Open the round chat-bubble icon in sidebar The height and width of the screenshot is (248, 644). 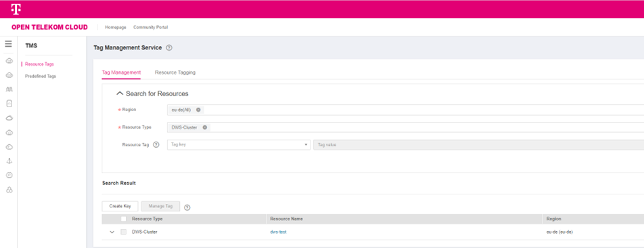9,175
